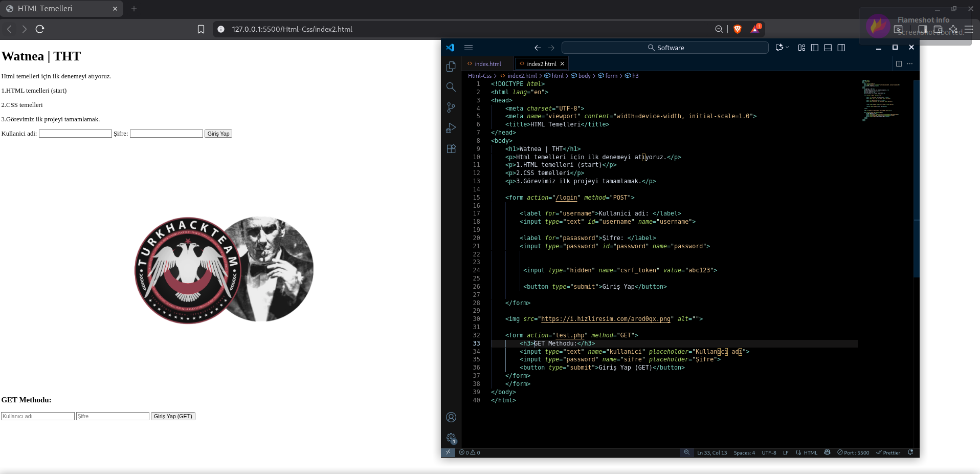980x474 pixels.
Task: Open a new browser tab
Action: pos(134,9)
